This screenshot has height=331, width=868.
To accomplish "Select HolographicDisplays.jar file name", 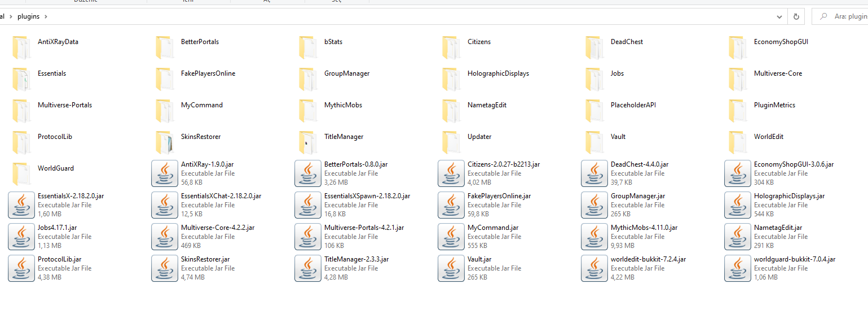I will (x=790, y=196).
